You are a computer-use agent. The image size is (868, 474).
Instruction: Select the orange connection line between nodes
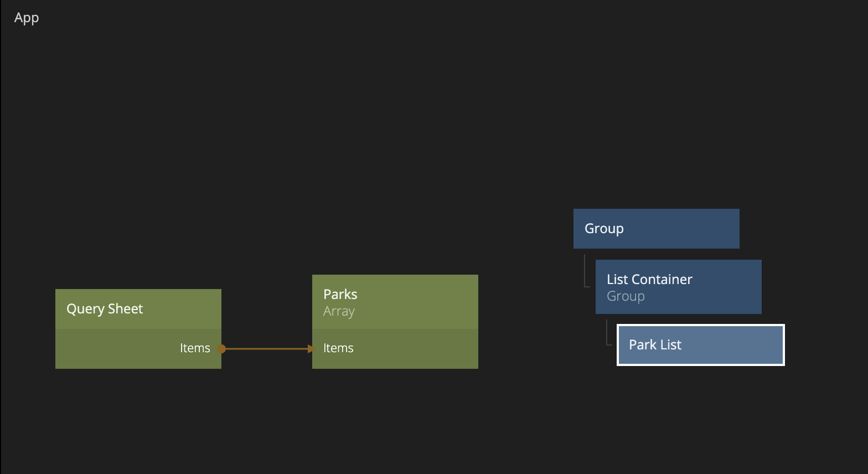[266, 349]
